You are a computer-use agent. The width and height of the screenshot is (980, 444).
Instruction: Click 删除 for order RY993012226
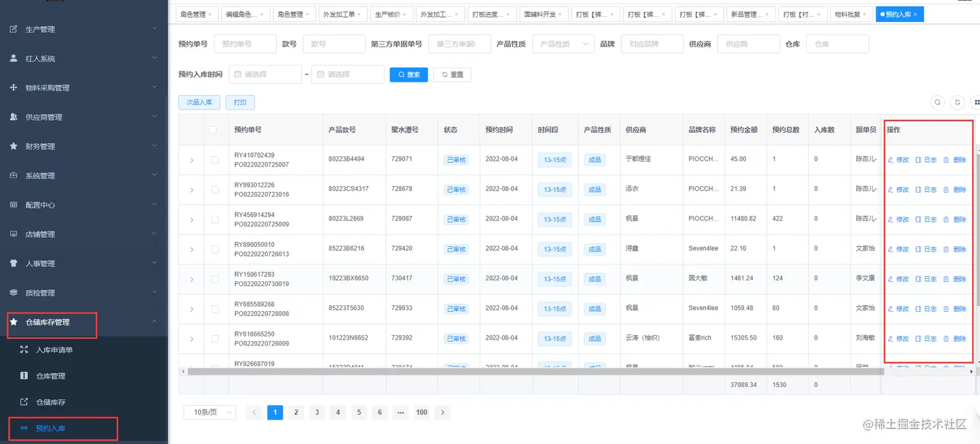[x=955, y=190]
